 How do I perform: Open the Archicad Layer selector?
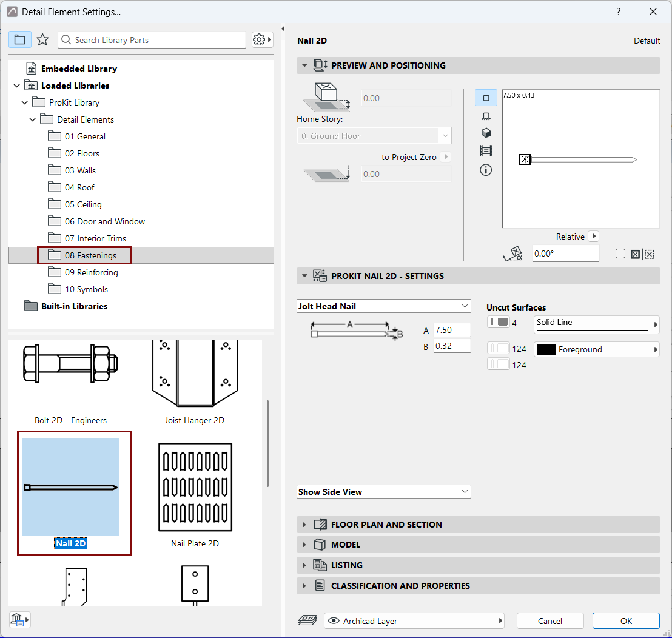click(414, 620)
